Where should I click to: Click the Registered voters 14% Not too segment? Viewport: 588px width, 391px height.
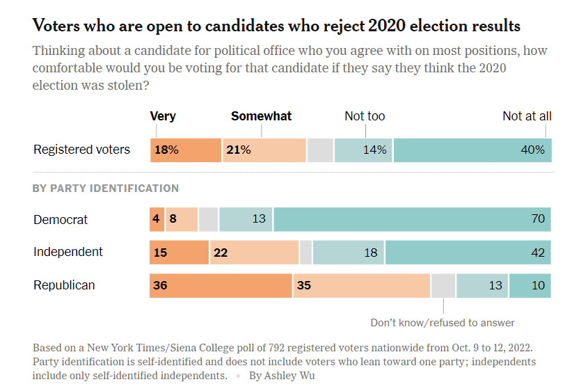click(x=363, y=150)
